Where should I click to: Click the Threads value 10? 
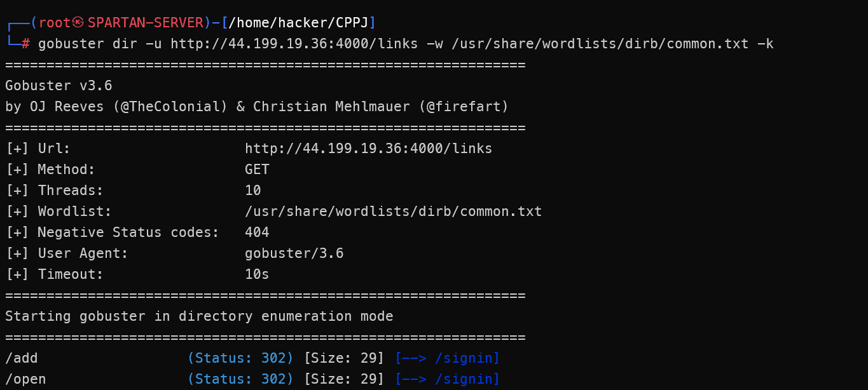[253, 191]
